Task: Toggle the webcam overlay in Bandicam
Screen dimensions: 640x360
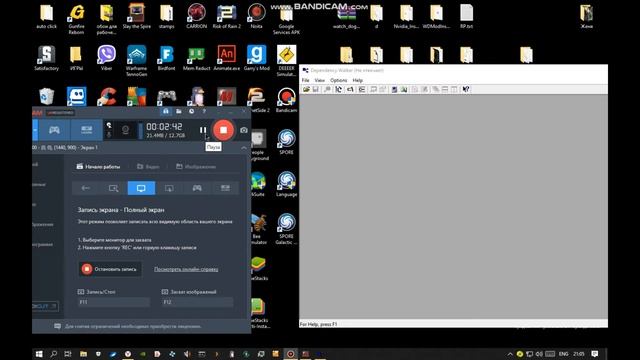Action: (125, 130)
